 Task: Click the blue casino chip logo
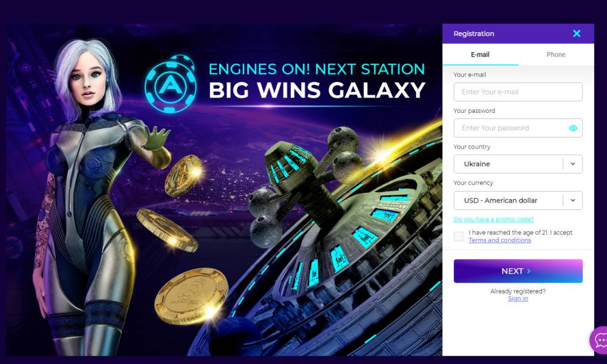tap(171, 84)
